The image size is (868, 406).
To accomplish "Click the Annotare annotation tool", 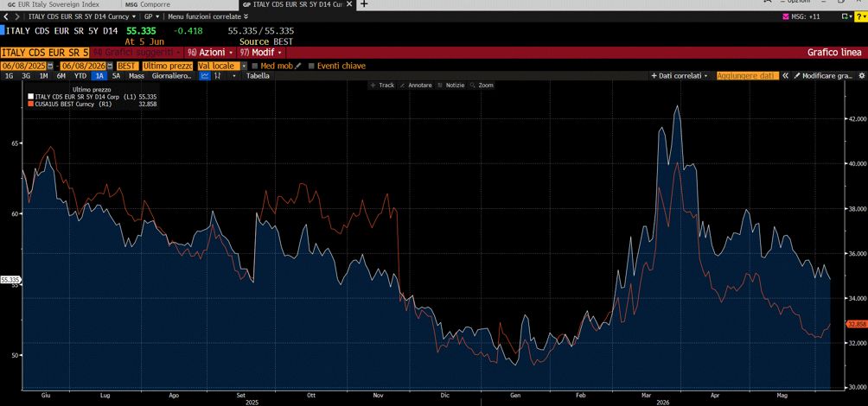I will 415,86.
